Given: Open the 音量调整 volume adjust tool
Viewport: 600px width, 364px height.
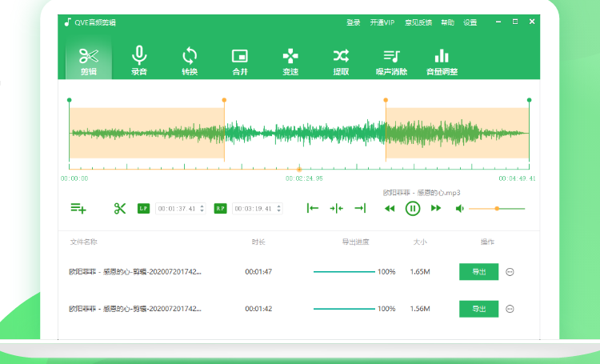Looking at the screenshot, I should [x=442, y=61].
